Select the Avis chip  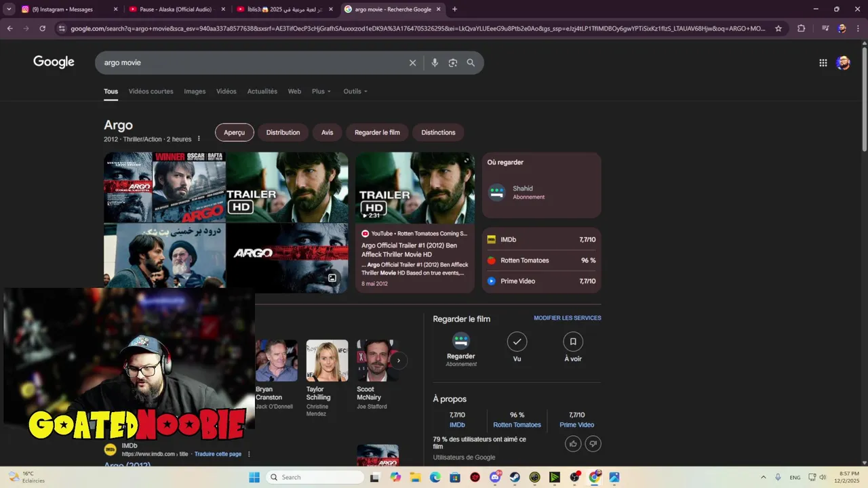pyautogui.click(x=327, y=132)
